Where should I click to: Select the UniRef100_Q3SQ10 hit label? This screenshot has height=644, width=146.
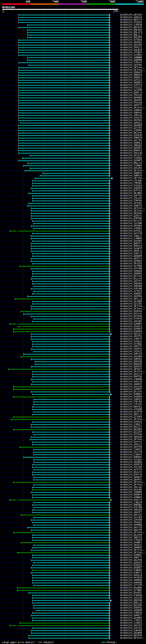131,341
